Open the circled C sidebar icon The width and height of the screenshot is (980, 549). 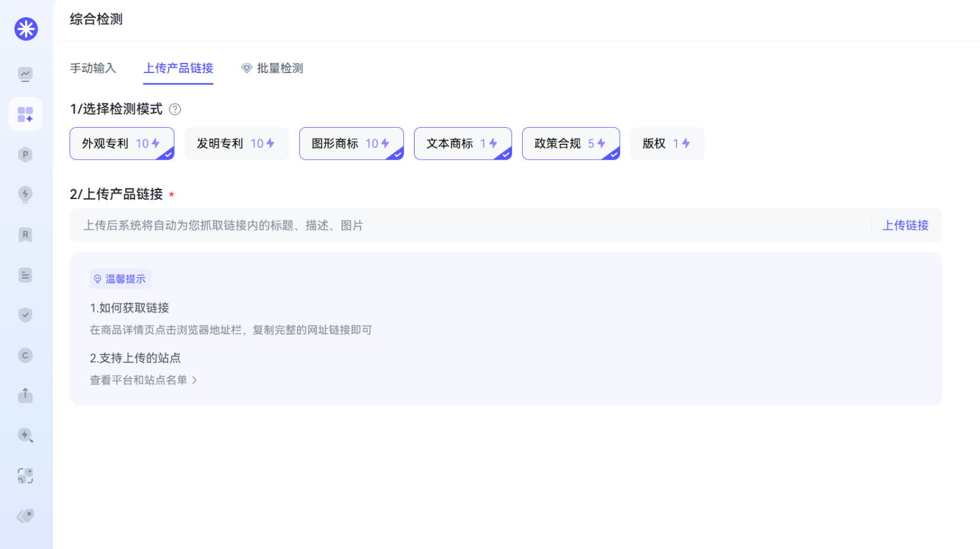pyautogui.click(x=25, y=355)
